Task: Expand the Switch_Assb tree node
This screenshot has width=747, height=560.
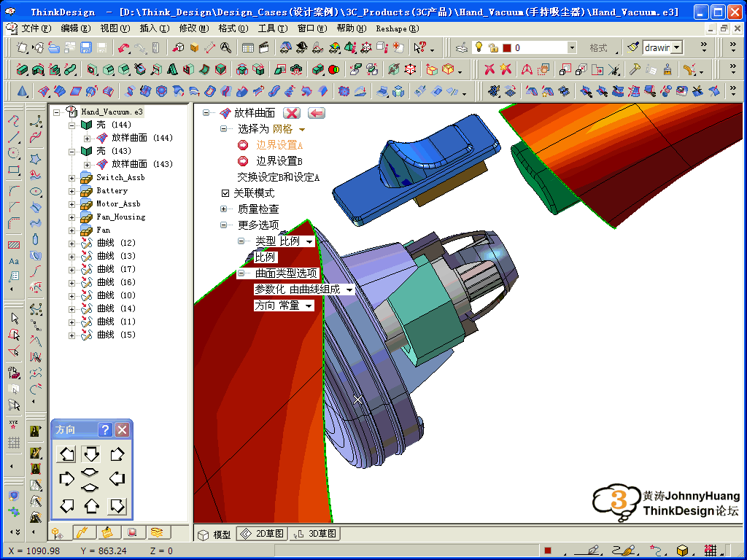Action: click(71, 178)
